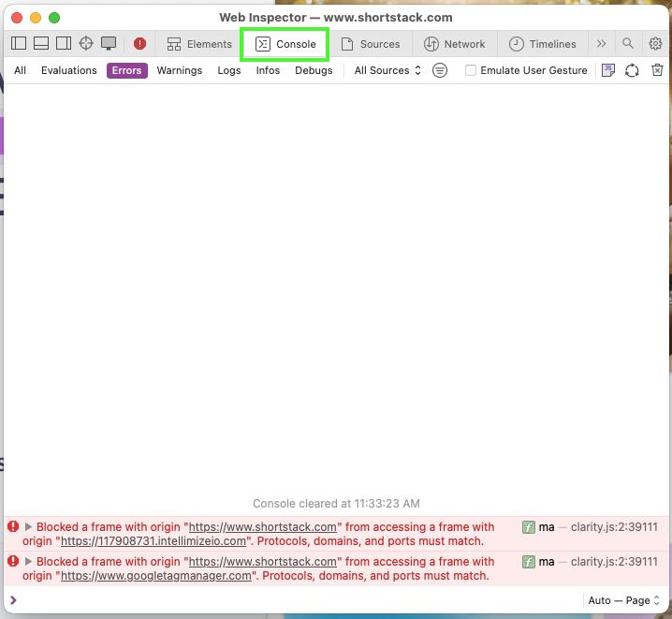Select the All filter
Viewport: 672px width, 619px height.
coord(21,70)
